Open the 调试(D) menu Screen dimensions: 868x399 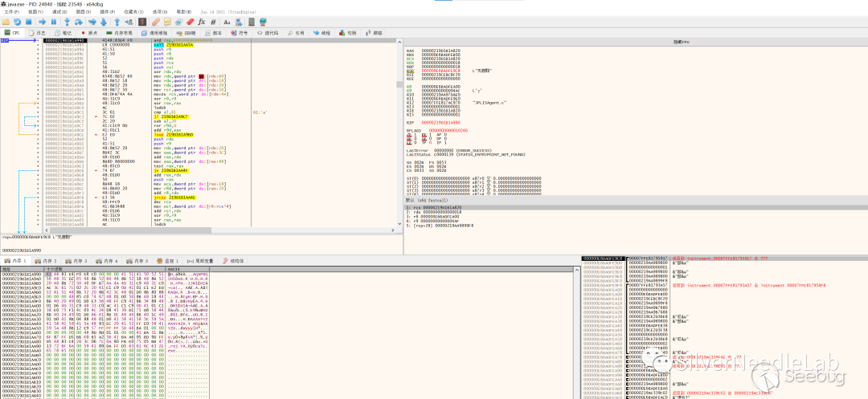point(59,12)
